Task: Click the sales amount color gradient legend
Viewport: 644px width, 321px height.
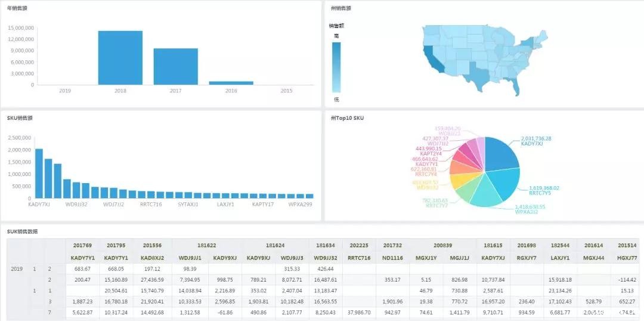Action: (x=336, y=67)
